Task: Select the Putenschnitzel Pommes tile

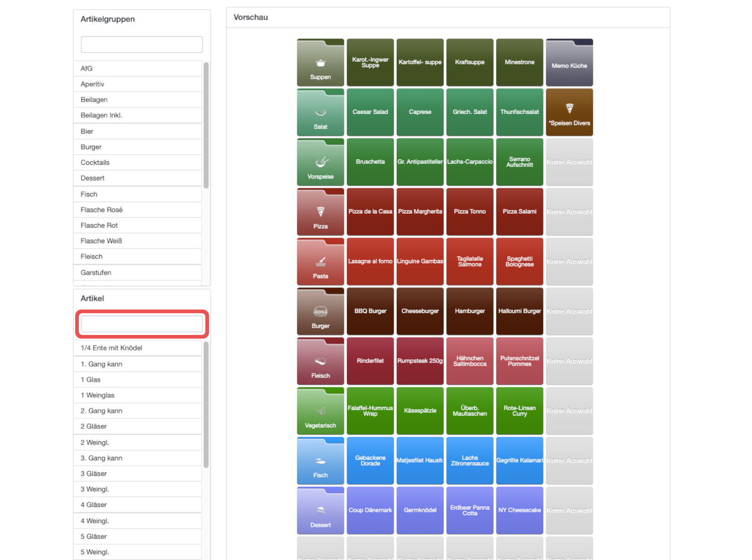Action: point(520,361)
